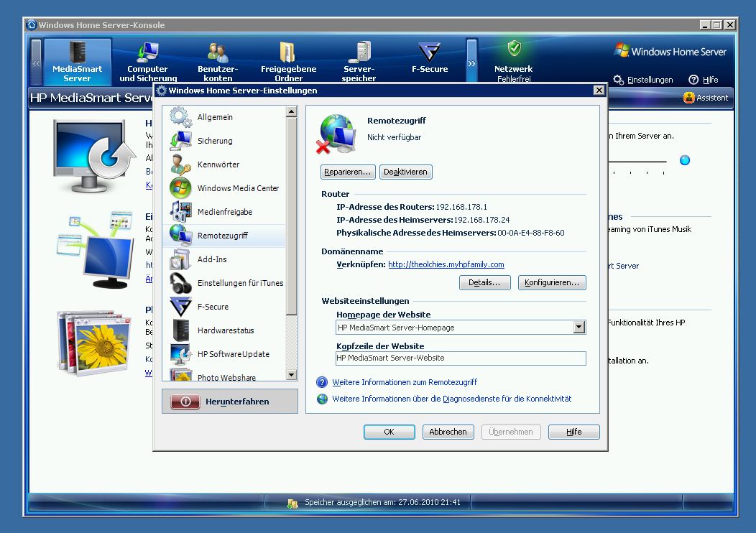Viewport: 756px width, 533px height.
Task: Click the media sharing monitor image
Action: click(x=96, y=250)
